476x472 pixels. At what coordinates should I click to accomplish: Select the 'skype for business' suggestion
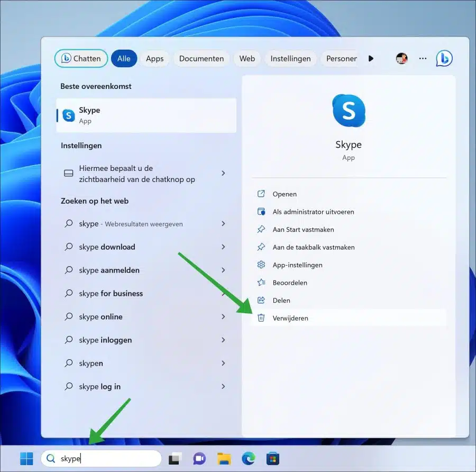tap(146, 293)
